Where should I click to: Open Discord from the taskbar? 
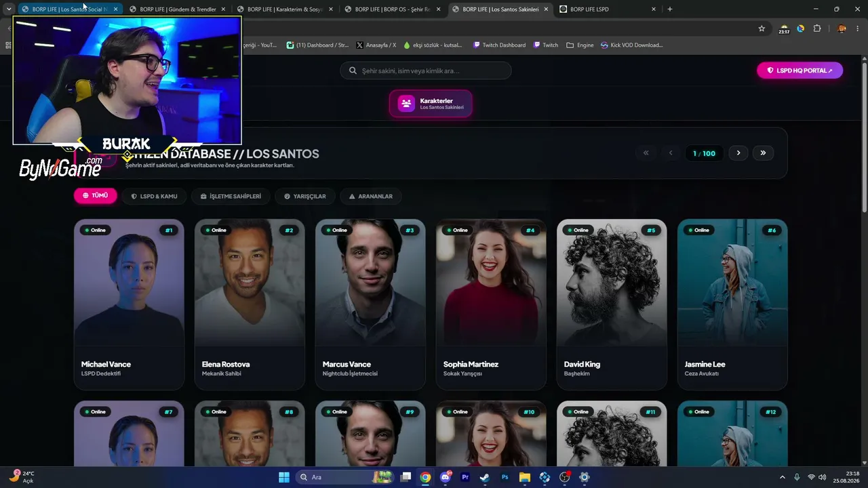446,477
